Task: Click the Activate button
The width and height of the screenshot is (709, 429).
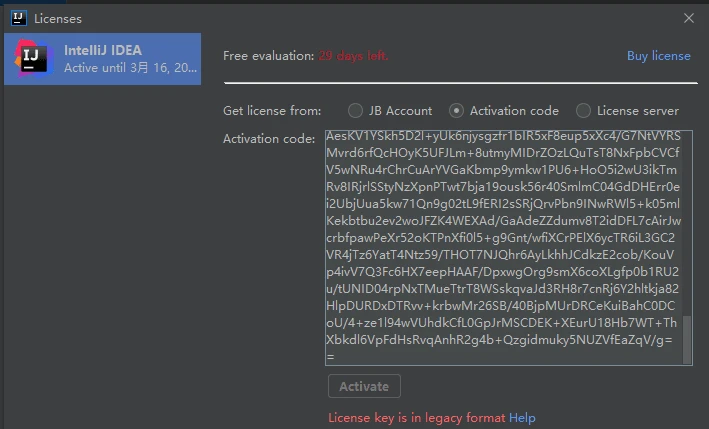Action: 364,386
